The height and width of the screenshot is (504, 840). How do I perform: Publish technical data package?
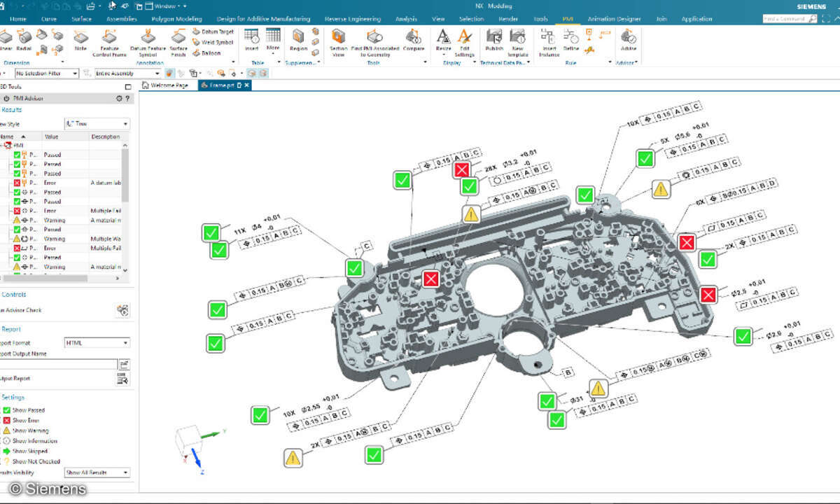(x=494, y=40)
